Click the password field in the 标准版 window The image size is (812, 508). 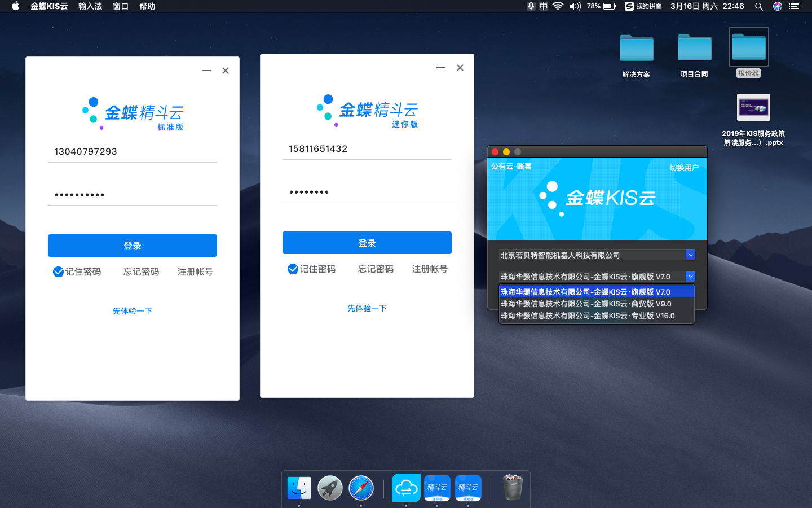133,195
